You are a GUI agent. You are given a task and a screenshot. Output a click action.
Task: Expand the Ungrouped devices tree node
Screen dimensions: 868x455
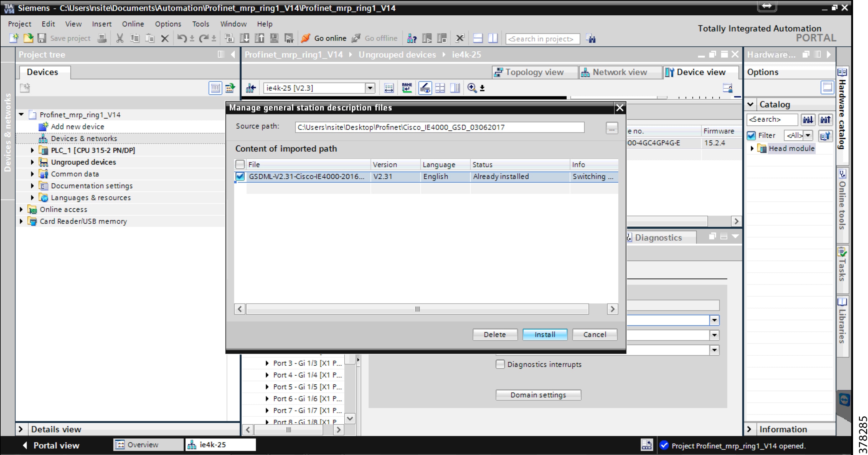pyautogui.click(x=32, y=162)
